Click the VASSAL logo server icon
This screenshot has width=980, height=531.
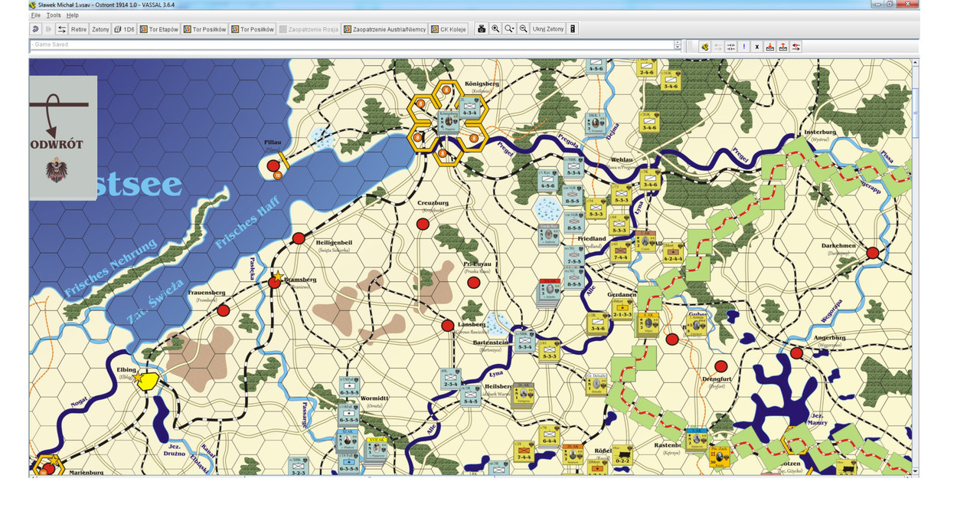[x=704, y=47]
